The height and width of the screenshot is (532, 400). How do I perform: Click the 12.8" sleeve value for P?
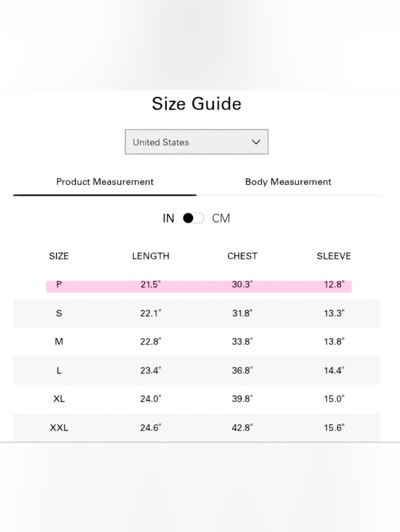(334, 284)
